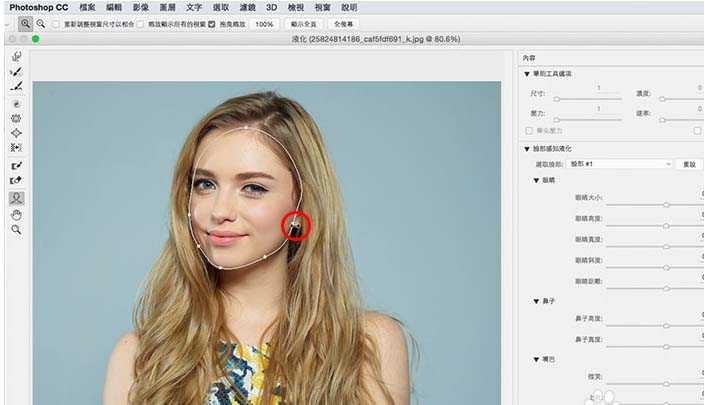Select the Pucker tool
Image resolution: width=705 pixels, height=405 pixels.
point(17,118)
